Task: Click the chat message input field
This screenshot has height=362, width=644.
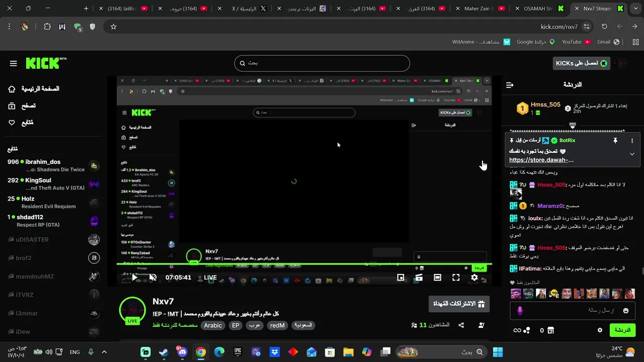Action: (573, 311)
